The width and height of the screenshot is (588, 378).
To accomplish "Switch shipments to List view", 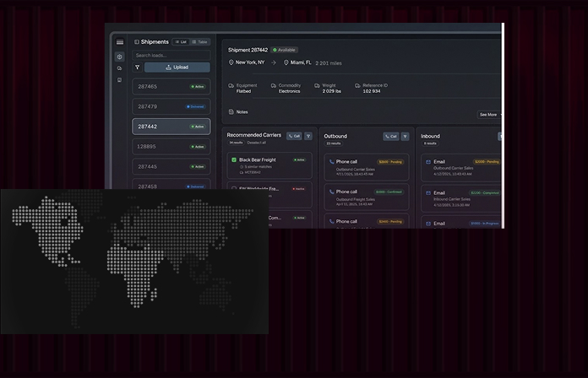I will (181, 41).
